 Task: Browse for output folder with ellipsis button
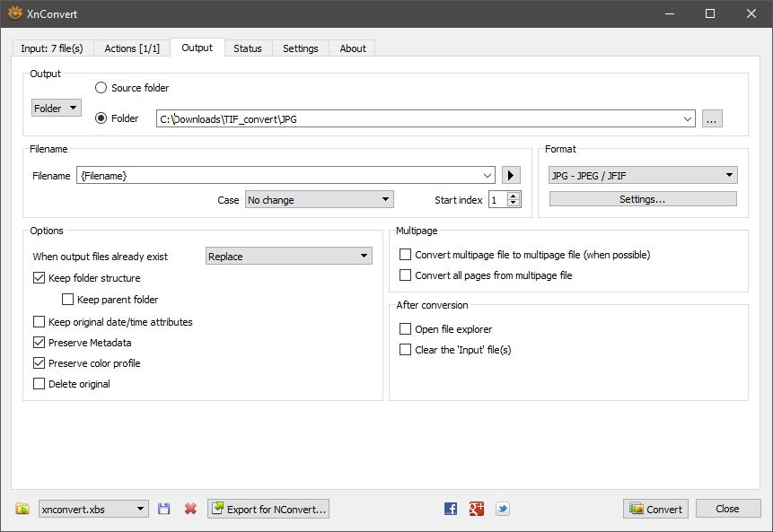[712, 118]
